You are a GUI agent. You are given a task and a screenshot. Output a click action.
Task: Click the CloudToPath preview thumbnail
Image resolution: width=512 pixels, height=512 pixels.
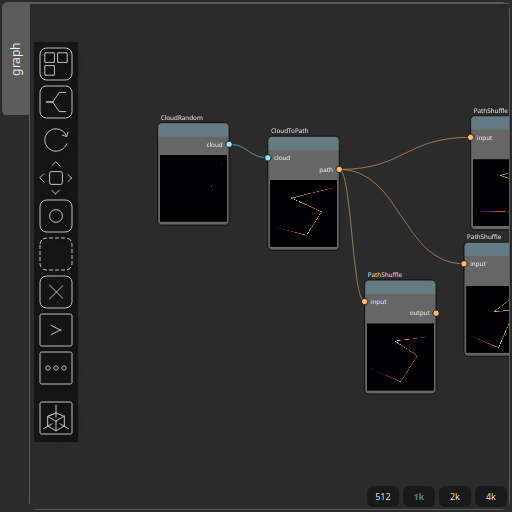click(304, 214)
